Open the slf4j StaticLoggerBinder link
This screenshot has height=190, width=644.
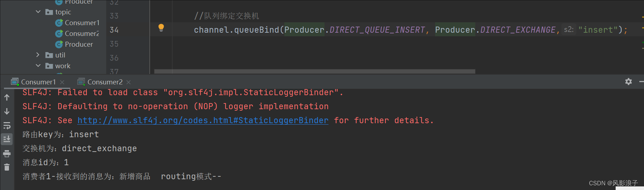tap(203, 120)
